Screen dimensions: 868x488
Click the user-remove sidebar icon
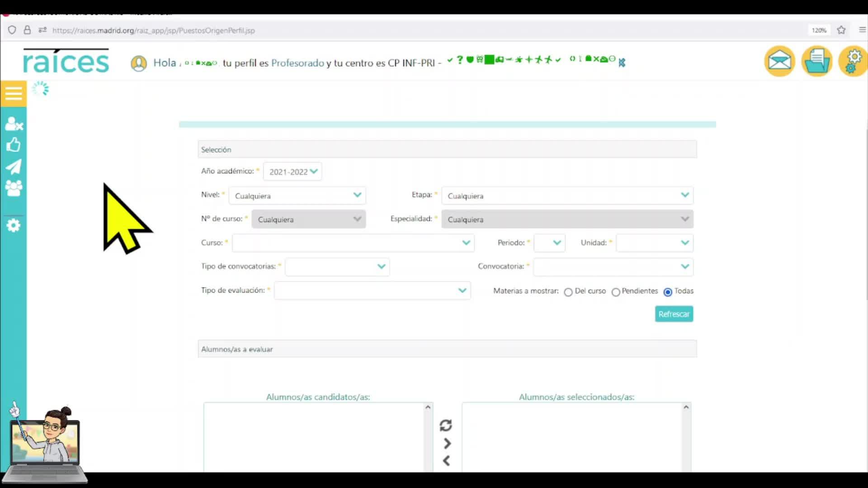click(14, 123)
